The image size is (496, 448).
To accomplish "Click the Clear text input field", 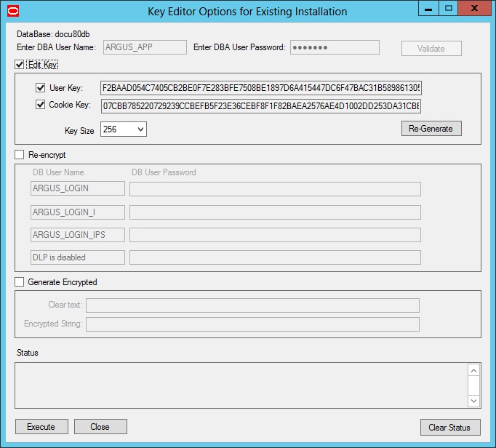I will coord(253,305).
